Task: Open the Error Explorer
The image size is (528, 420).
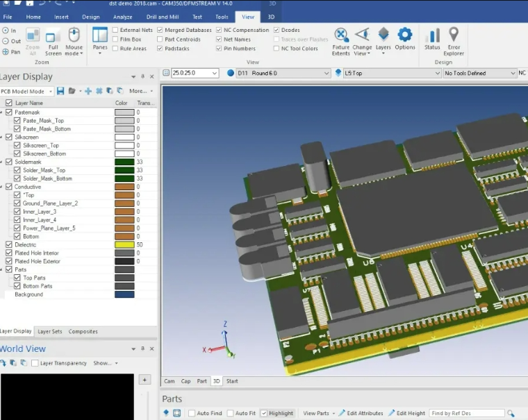Action: (454, 35)
